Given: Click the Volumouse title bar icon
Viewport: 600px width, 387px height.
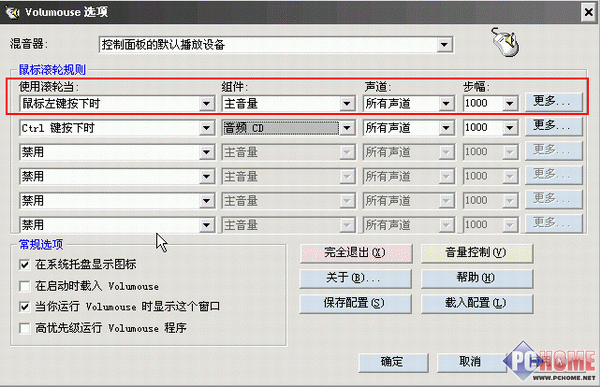Looking at the screenshot, I should [12, 12].
